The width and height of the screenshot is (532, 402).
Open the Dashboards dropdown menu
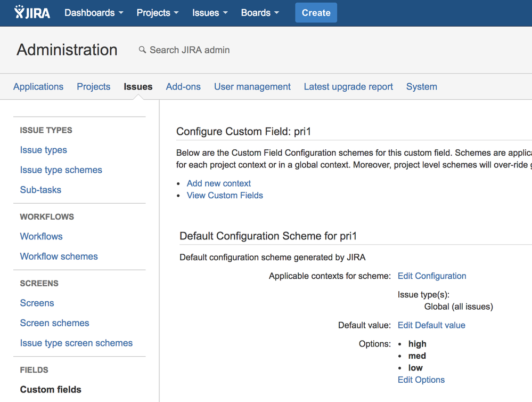click(94, 13)
